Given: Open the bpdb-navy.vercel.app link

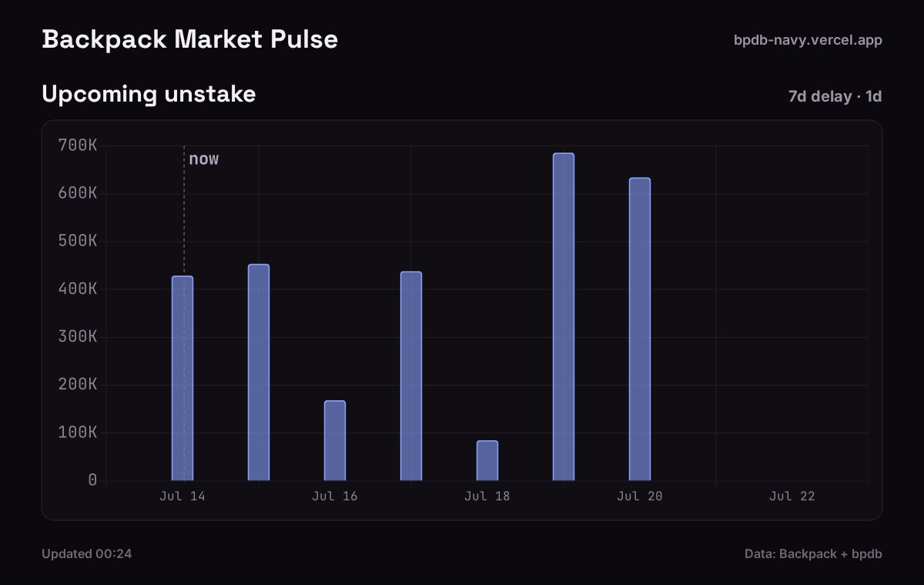Looking at the screenshot, I should coord(808,40).
